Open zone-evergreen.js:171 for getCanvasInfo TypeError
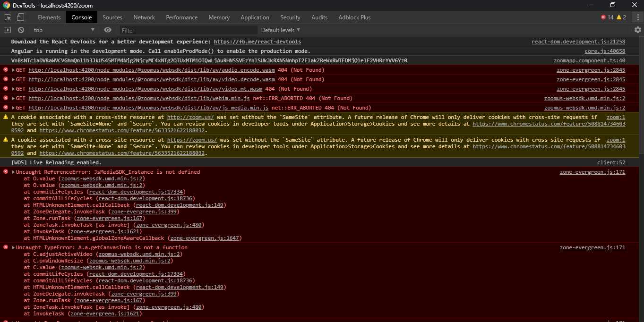This screenshot has height=322, width=644. [x=592, y=247]
